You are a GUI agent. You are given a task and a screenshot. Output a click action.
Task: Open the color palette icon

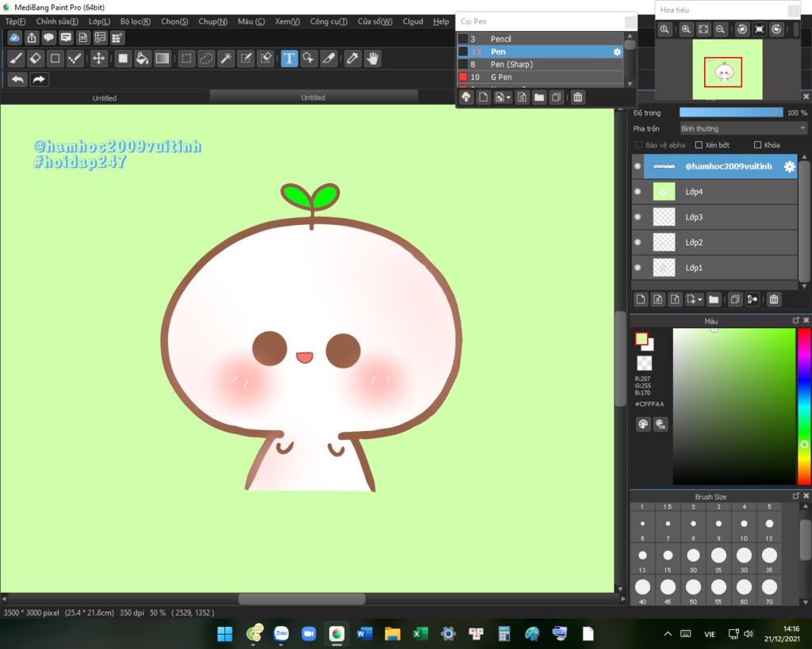643,425
